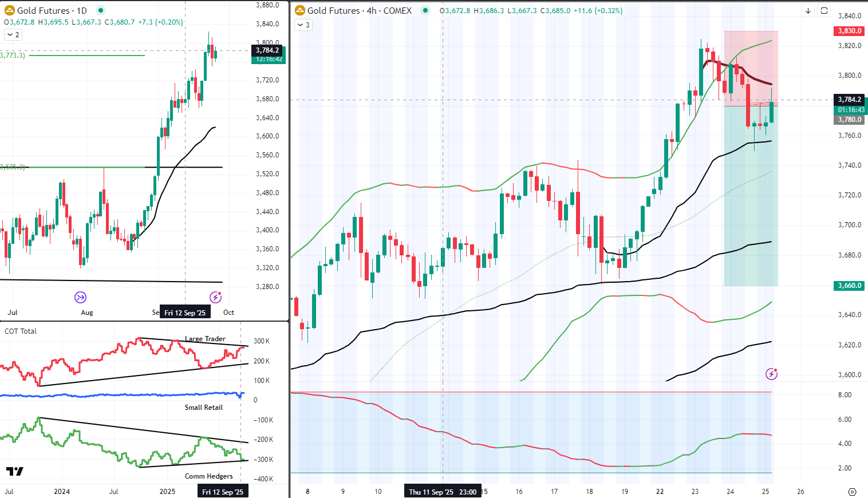The width and height of the screenshot is (868, 498).
Task: Click the Comm Hedgers text label
Action: pyautogui.click(x=208, y=476)
